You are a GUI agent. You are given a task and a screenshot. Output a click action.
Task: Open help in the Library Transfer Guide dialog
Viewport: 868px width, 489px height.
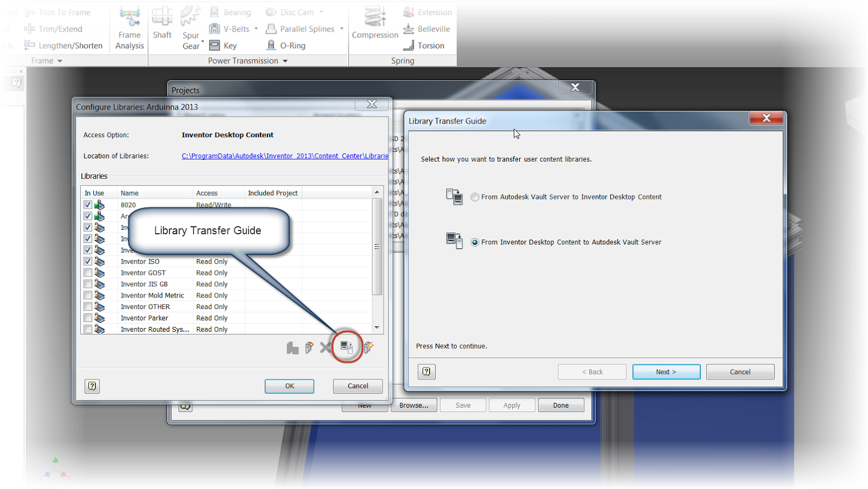[x=426, y=372]
